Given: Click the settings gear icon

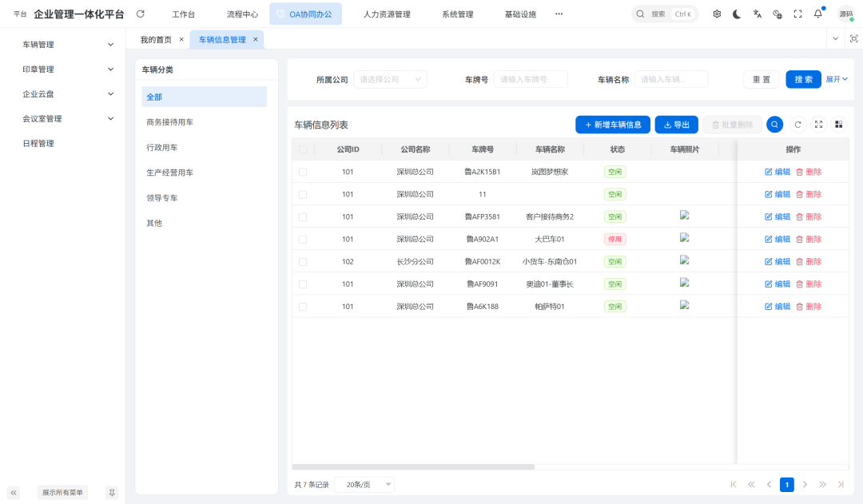Looking at the screenshot, I should [717, 14].
